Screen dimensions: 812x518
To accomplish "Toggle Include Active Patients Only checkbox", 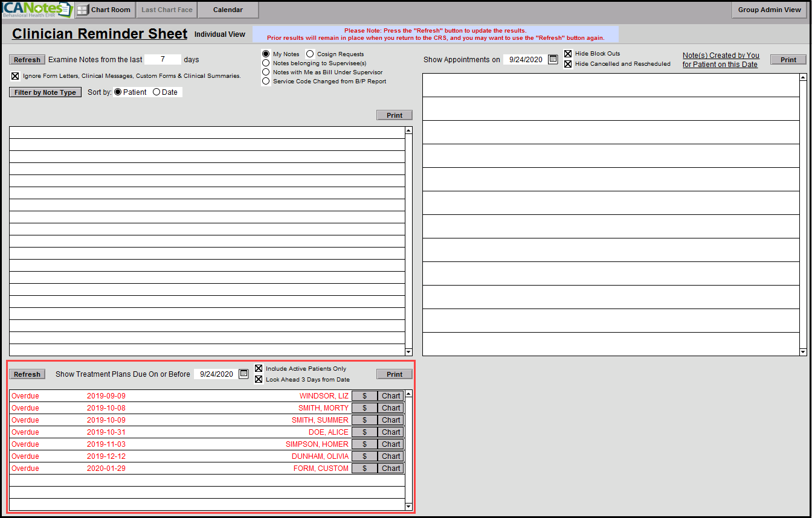I will point(259,368).
